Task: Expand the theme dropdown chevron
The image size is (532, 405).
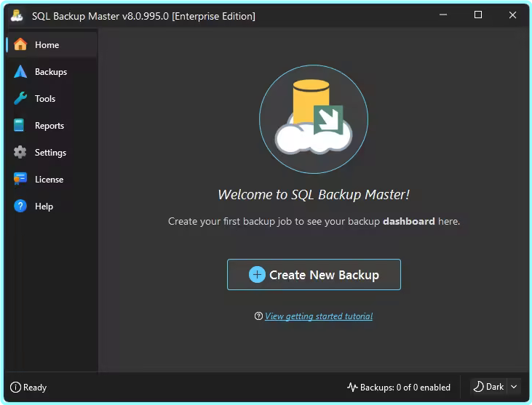Action: 514,387
